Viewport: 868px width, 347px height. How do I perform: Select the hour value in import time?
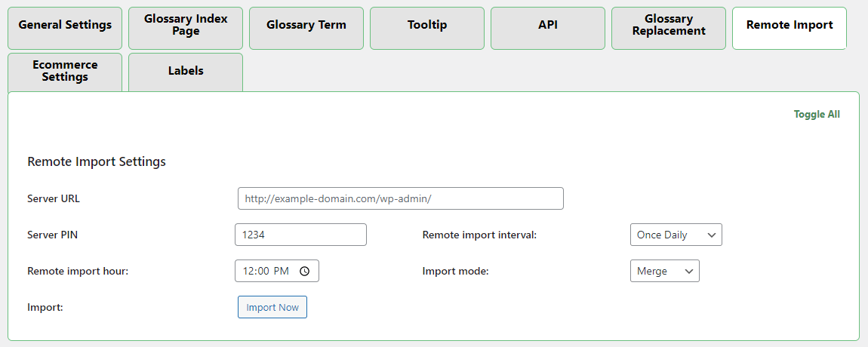point(248,272)
